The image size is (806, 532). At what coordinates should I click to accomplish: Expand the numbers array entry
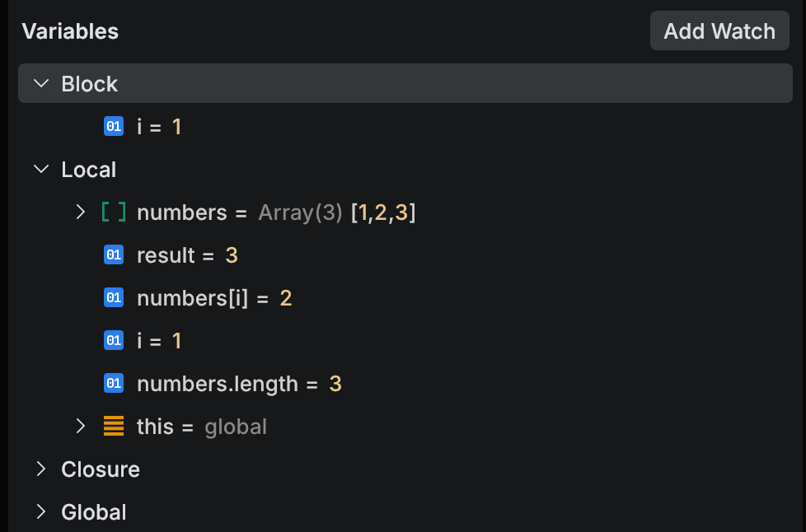click(80, 212)
